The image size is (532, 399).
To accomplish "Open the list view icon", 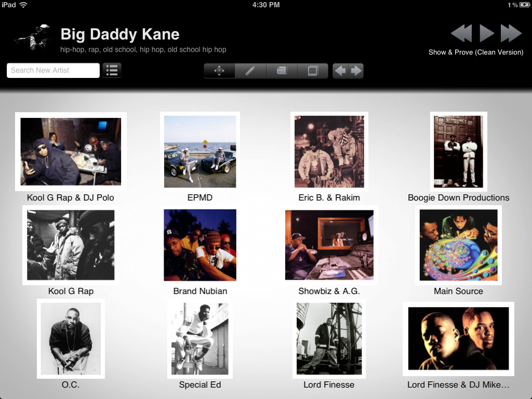I will (112, 70).
